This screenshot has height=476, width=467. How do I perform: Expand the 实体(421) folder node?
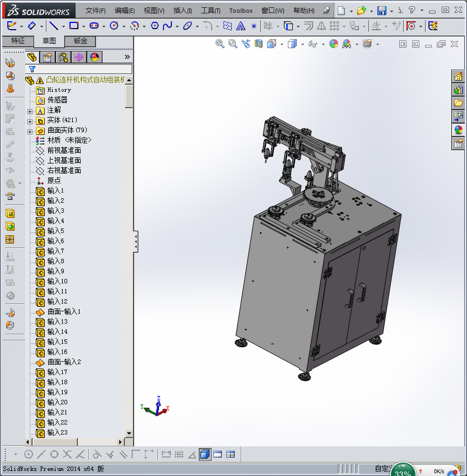click(30, 122)
